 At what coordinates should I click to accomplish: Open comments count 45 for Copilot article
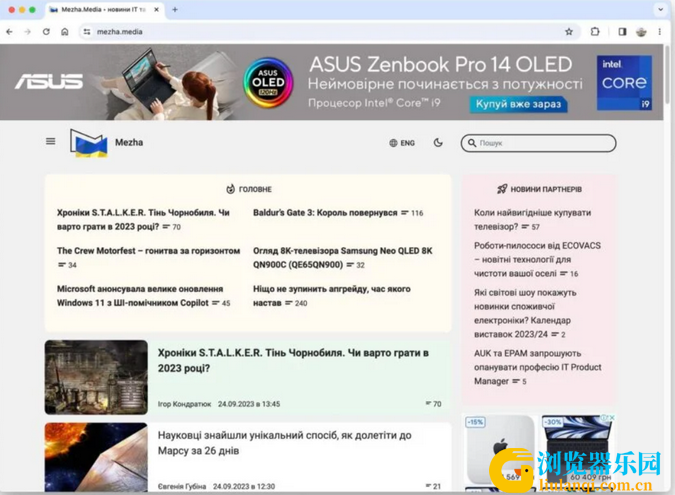[x=221, y=303]
